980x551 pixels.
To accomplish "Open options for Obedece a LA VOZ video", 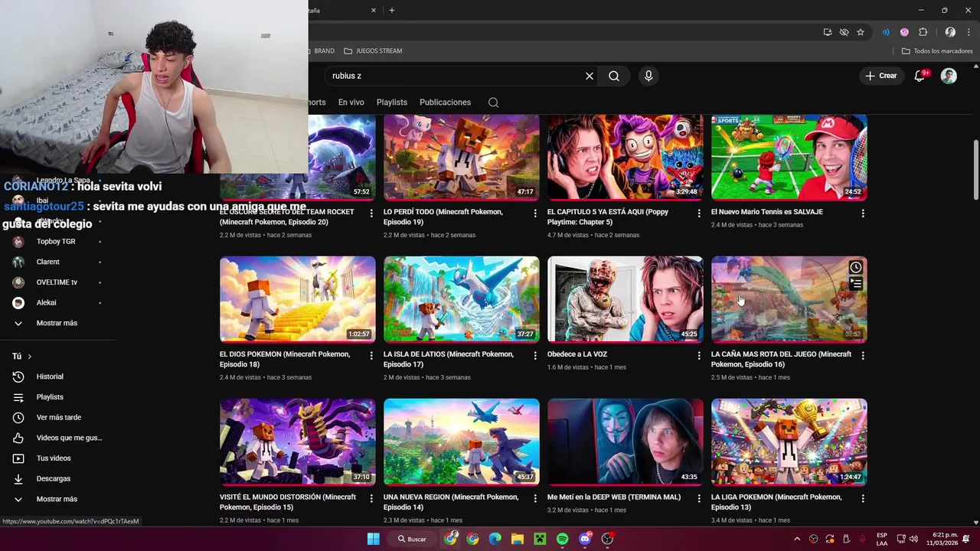I will click(x=698, y=355).
